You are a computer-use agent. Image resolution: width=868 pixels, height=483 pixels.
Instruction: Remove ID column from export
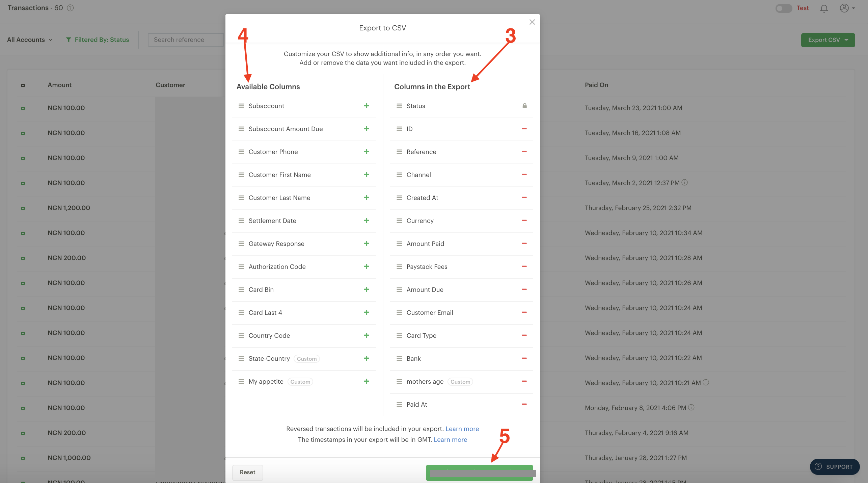tap(524, 129)
